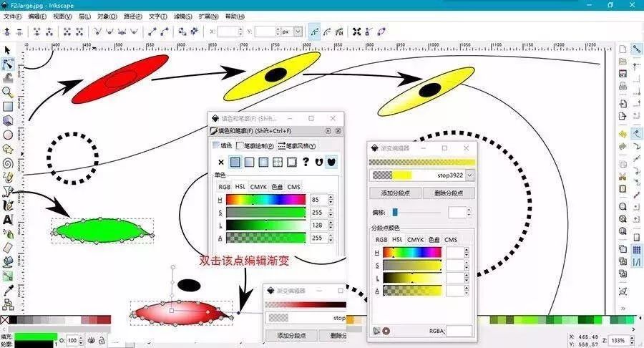Select the rectangle drawing tool
This screenshot has width=644, height=348.
(x=7, y=107)
